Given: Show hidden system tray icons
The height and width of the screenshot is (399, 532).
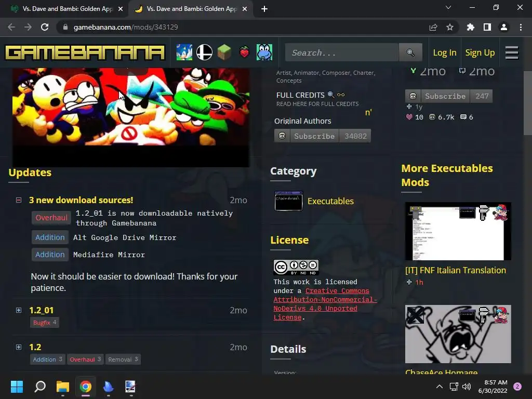Looking at the screenshot, I should pyautogui.click(x=440, y=387).
